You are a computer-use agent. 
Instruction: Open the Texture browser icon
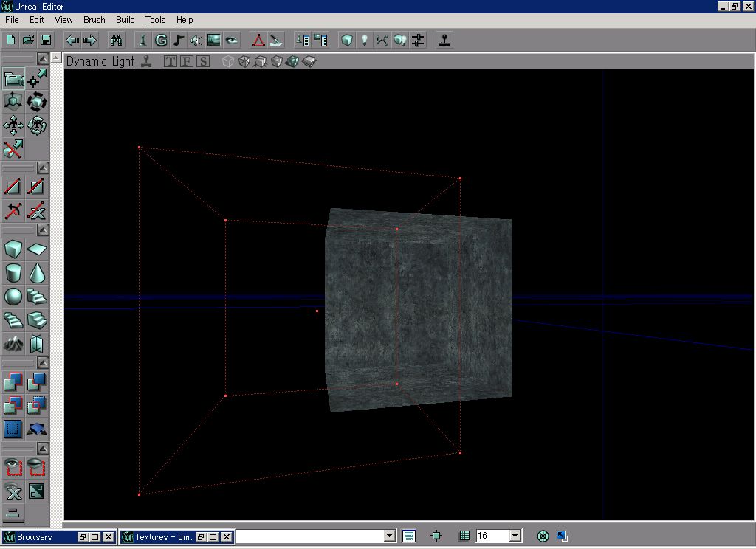213,41
